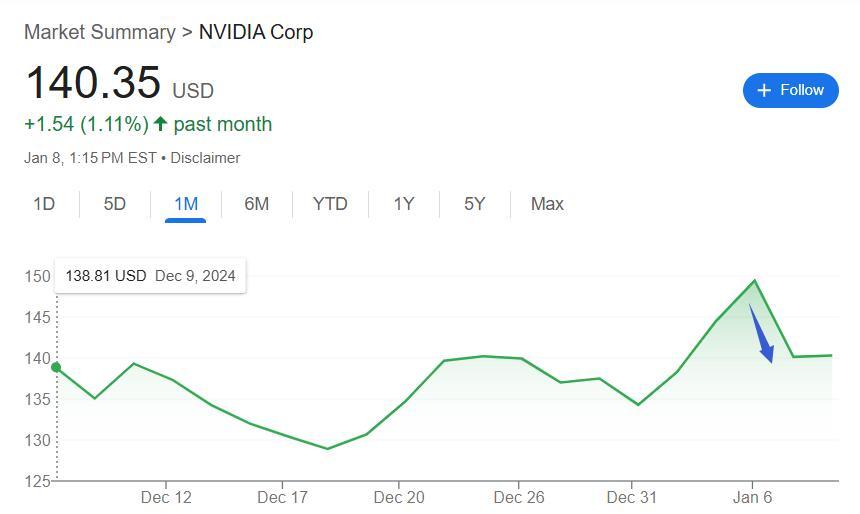Click the Dec 31 axis label
The image size is (860, 514).
point(632,497)
